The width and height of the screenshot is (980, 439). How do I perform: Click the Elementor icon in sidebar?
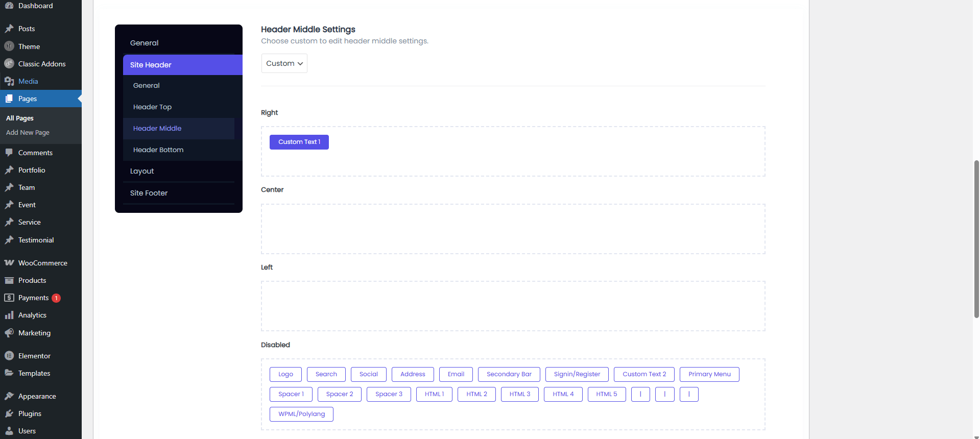(9, 356)
